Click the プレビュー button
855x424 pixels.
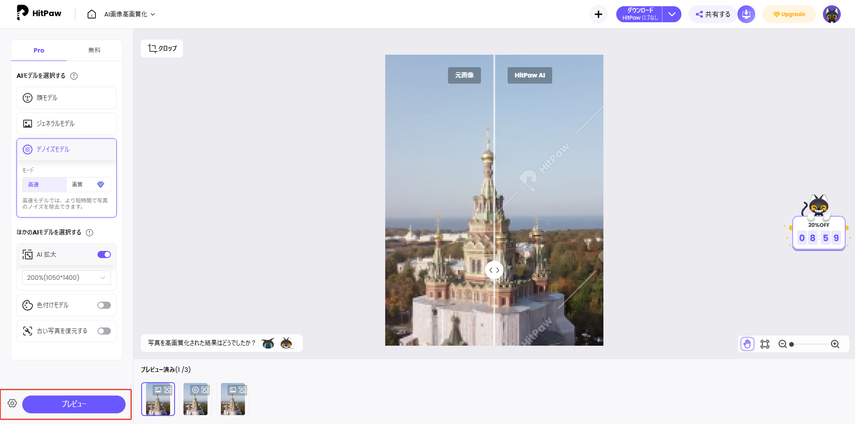coord(74,404)
